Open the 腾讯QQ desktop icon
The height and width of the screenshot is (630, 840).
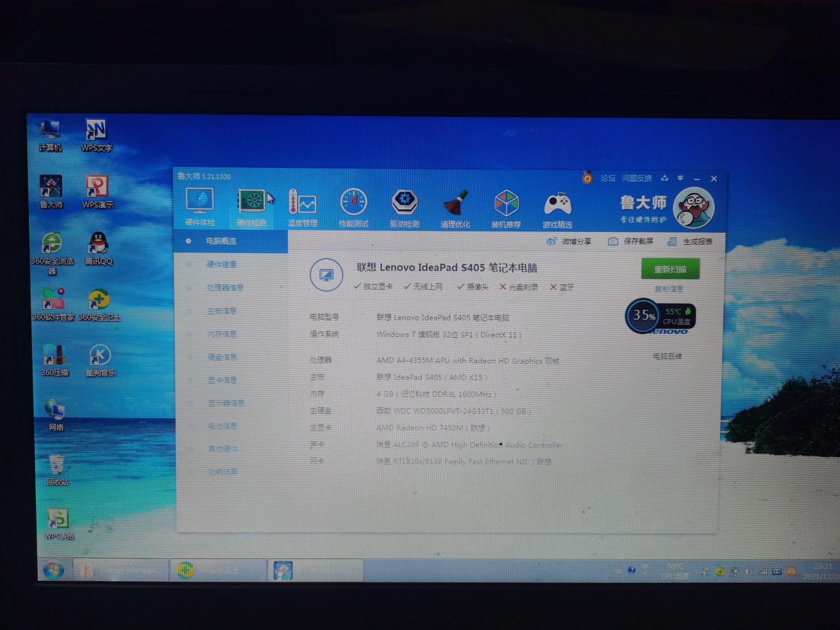(x=99, y=249)
